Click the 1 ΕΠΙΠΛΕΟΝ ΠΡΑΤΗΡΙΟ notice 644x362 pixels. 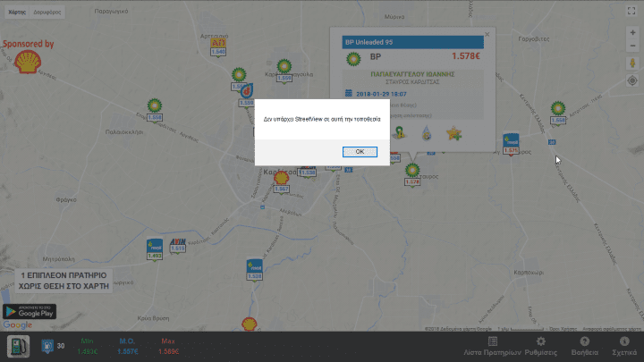click(x=64, y=281)
